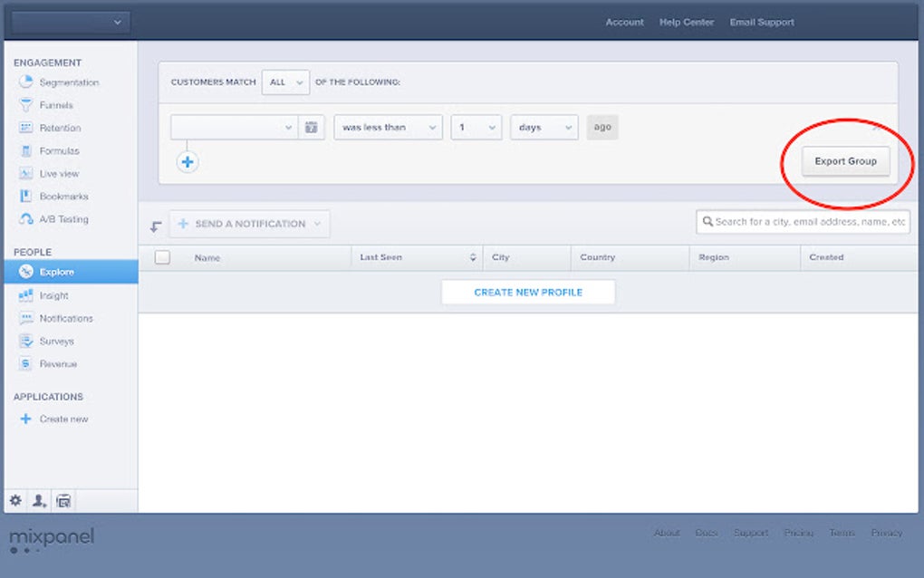Image resolution: width=924 pixels, height=578 pixels.
Task: Open the CUSTOMERS MATCH ALL dropdown
Action: [x=284, y=82]
